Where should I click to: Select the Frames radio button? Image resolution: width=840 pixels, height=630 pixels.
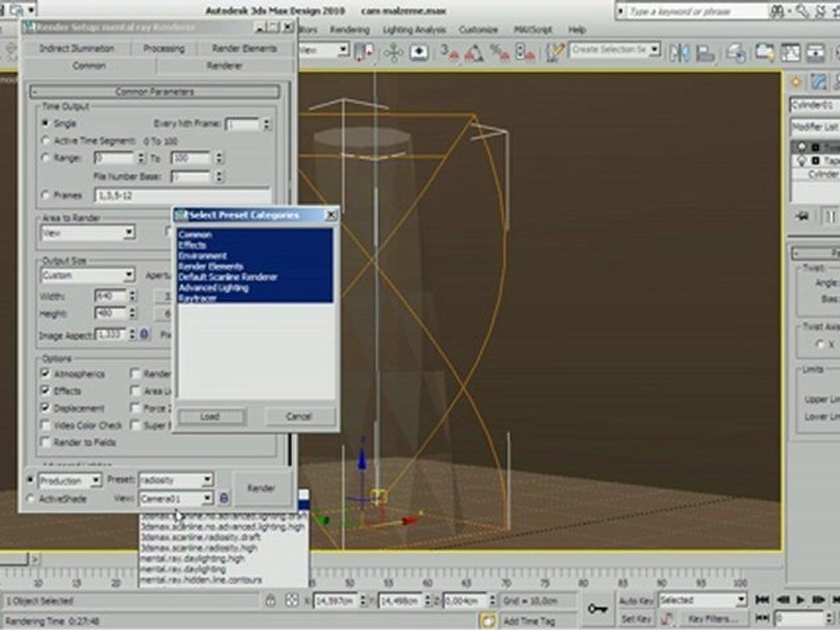click(46, 195)
